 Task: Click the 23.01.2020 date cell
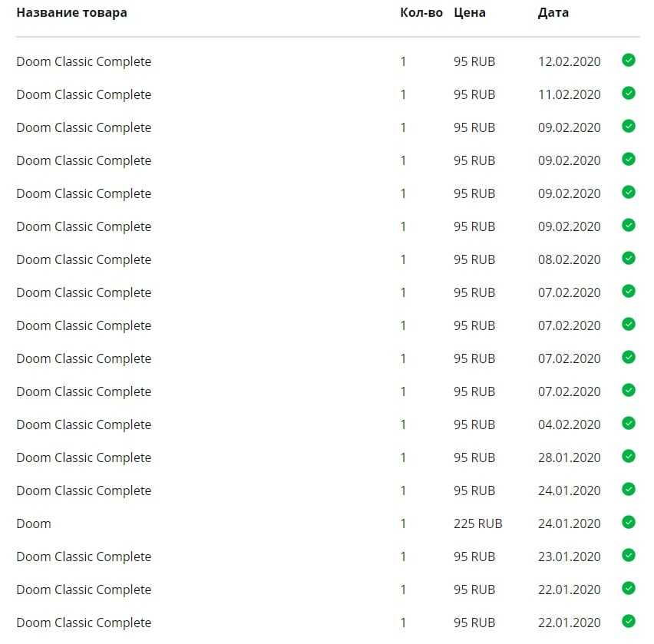tap(569, 556)
